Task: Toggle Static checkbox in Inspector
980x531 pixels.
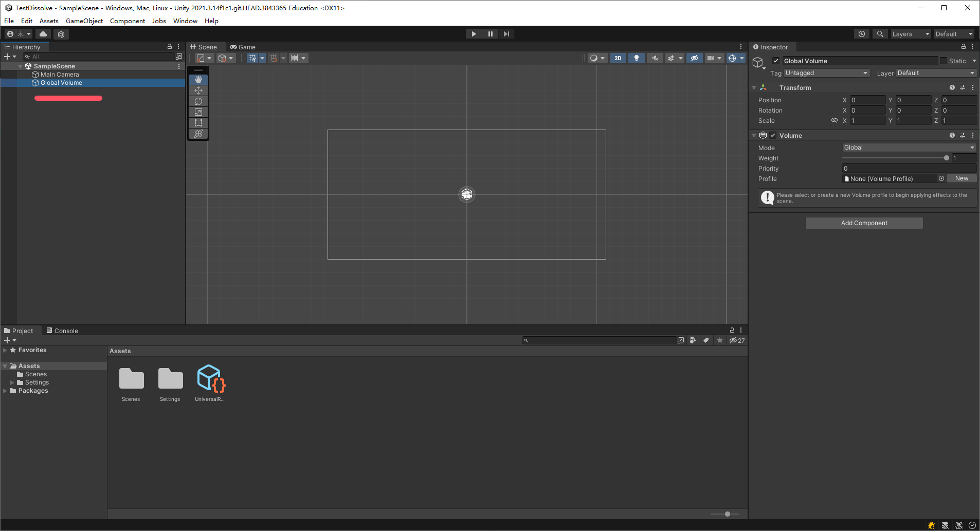Action: click(x=943, y=61)
